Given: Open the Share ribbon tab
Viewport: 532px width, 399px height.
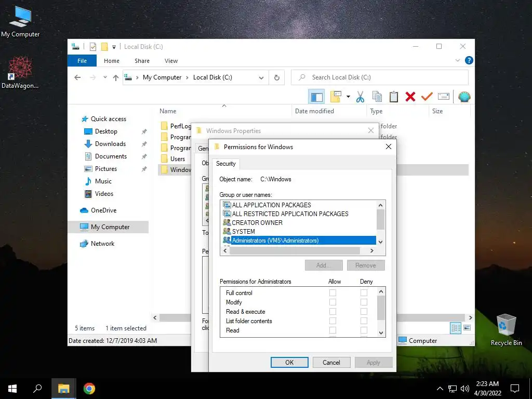Looking at the screenshot, I should (x=142, y=61).
